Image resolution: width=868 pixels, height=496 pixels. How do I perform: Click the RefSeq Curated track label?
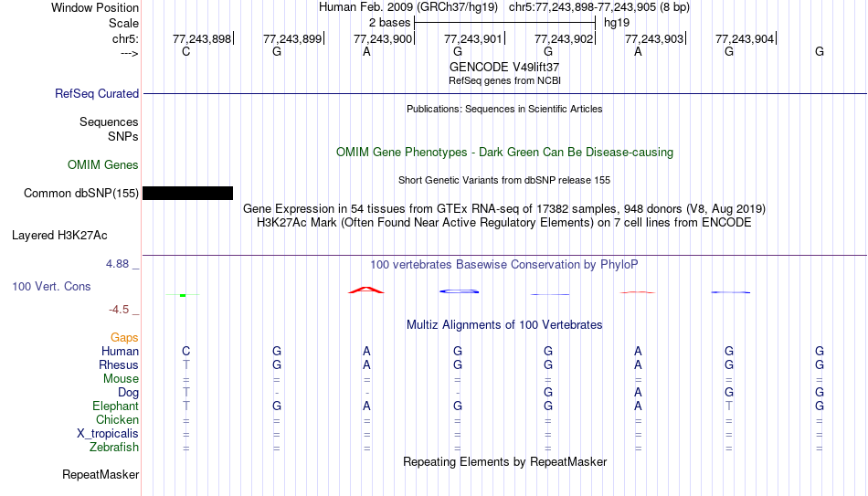(x=97, y=93)
